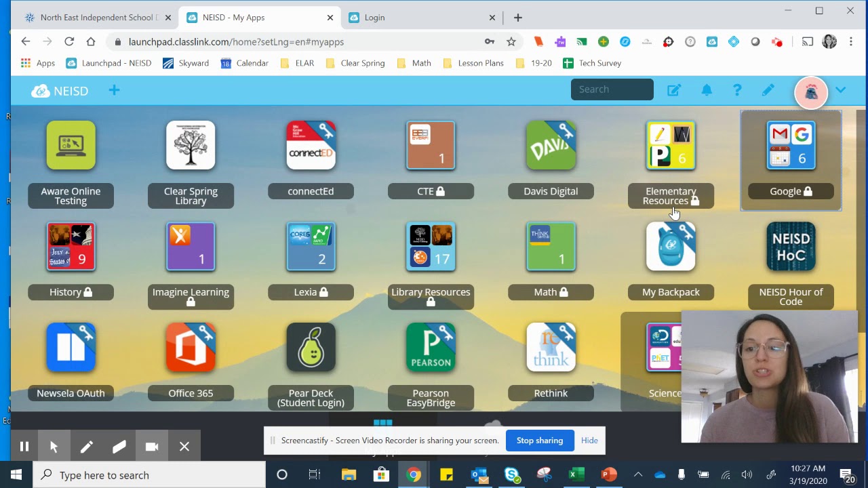
Task: Open the ELAR bookmarks folder
Action: [297, 63]
